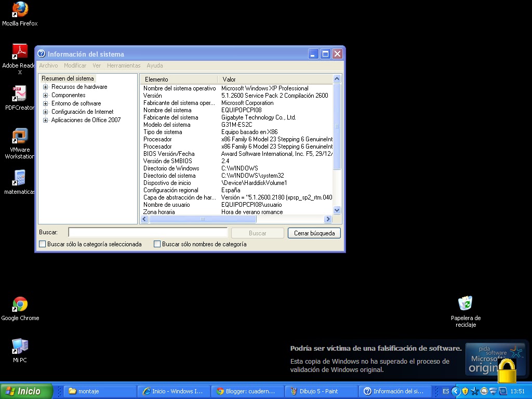Open the Ayuda menu
Screen dimensions: 532x399
[x=155, y=65]
